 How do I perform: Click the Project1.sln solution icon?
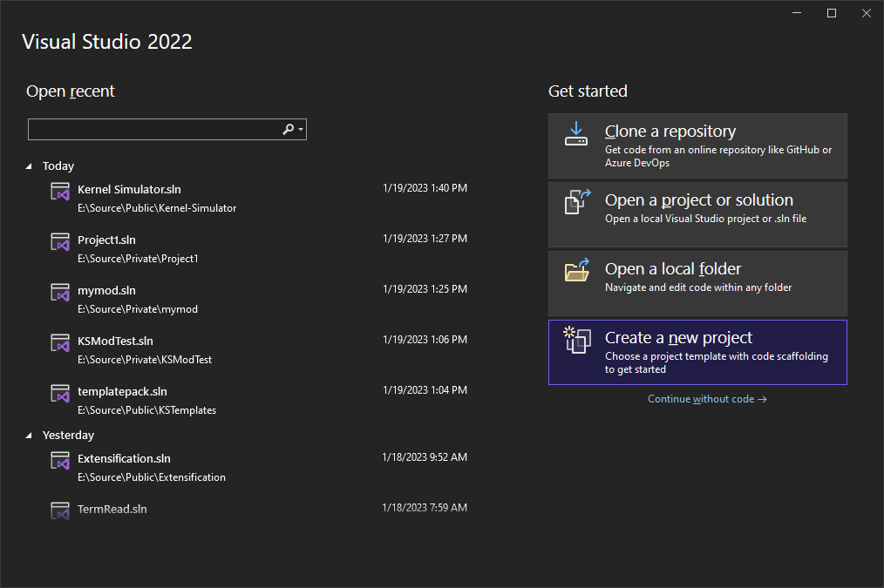click(59, 242)
